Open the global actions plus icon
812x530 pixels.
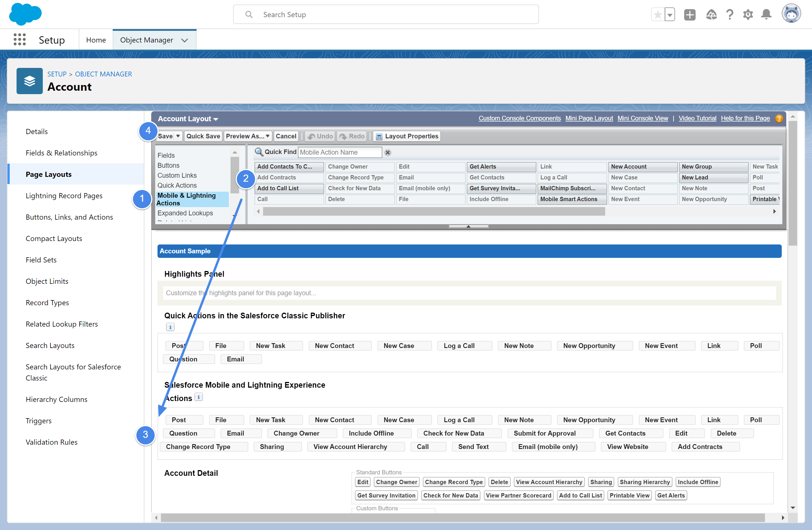click(690, 15)
